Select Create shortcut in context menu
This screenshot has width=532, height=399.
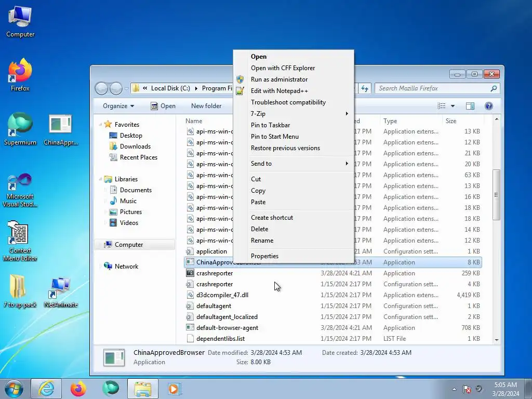294,218
